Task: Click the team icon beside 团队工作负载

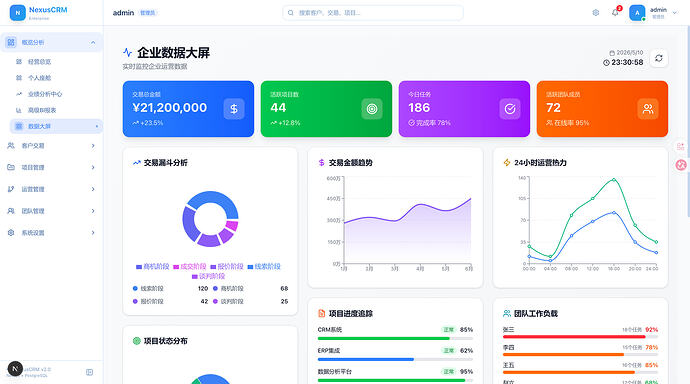Action: click(506, 314)
